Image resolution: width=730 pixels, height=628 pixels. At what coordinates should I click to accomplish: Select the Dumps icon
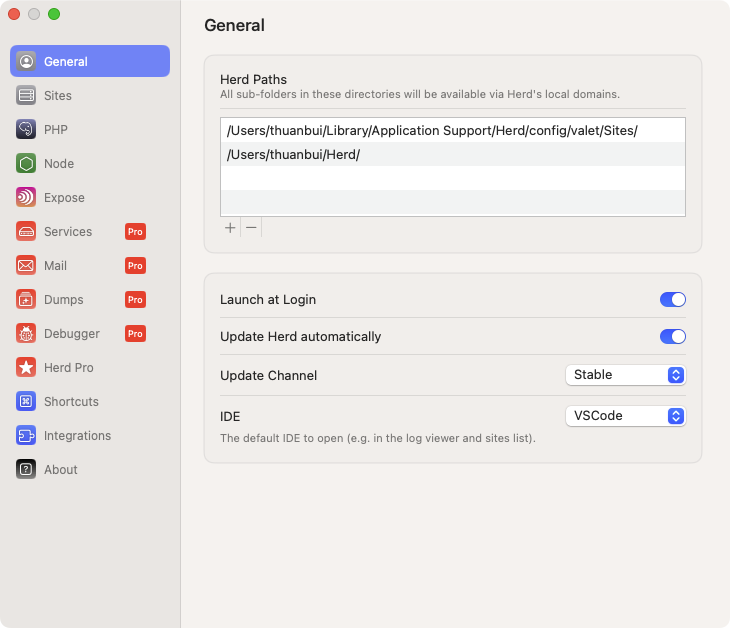click(x=26, y=300)
